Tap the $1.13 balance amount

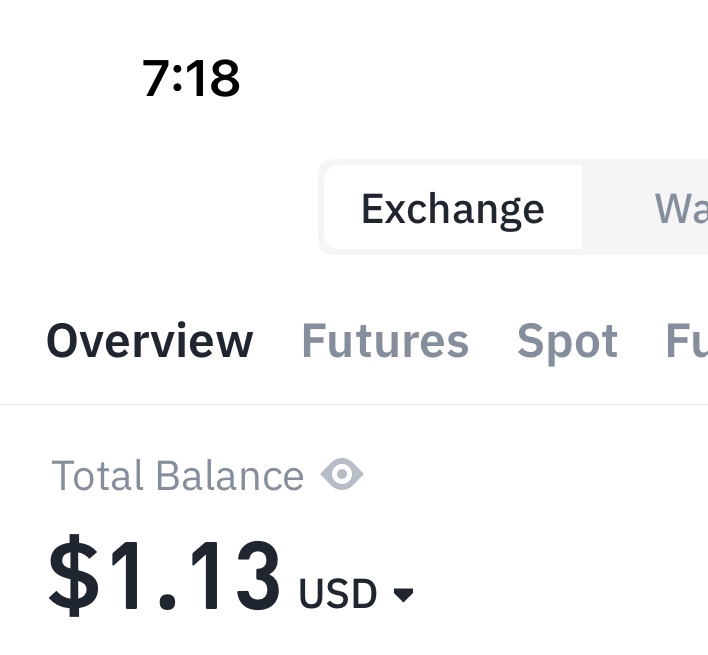click(165, 577)
